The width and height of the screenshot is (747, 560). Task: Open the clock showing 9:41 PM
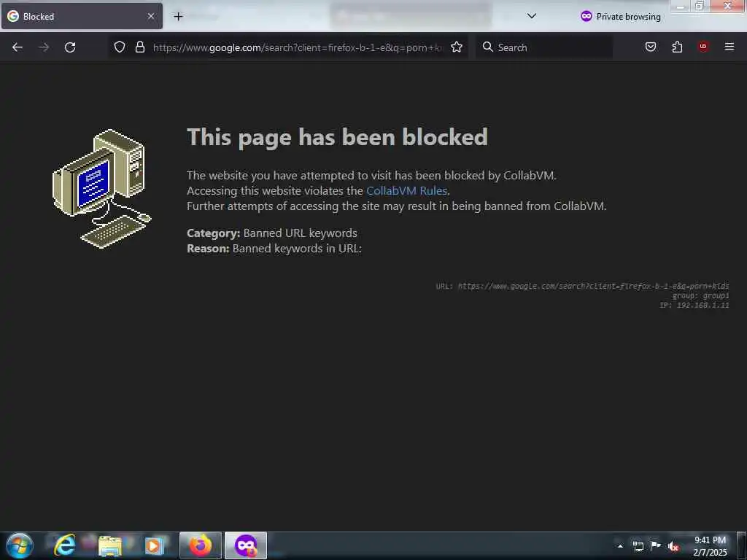coord(711,546)
